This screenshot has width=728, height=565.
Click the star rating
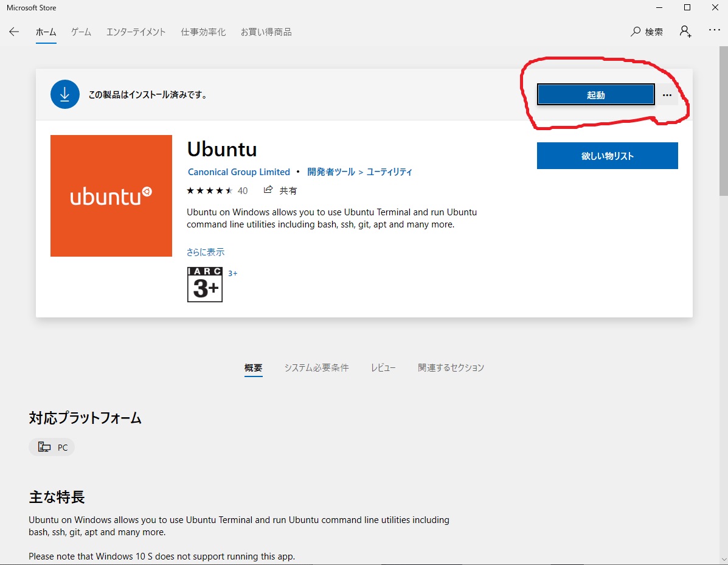coord(209,190)
